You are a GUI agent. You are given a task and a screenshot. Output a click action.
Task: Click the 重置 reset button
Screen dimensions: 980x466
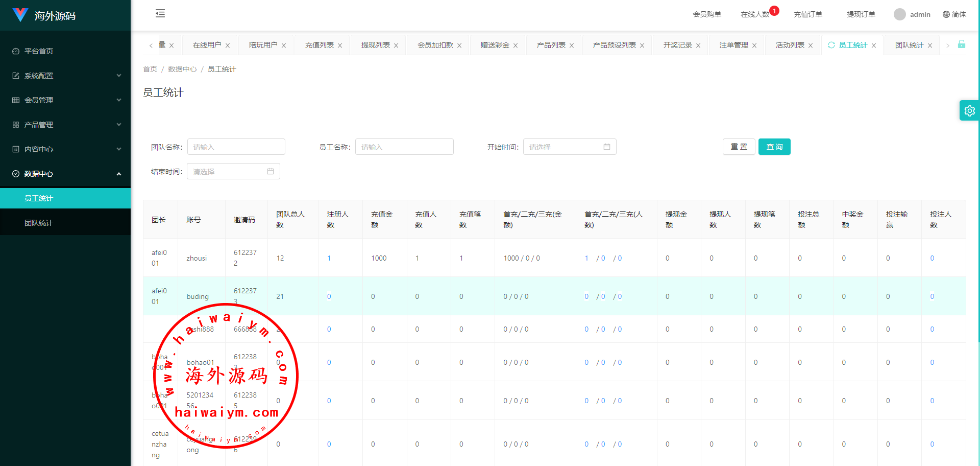[739, 147]
